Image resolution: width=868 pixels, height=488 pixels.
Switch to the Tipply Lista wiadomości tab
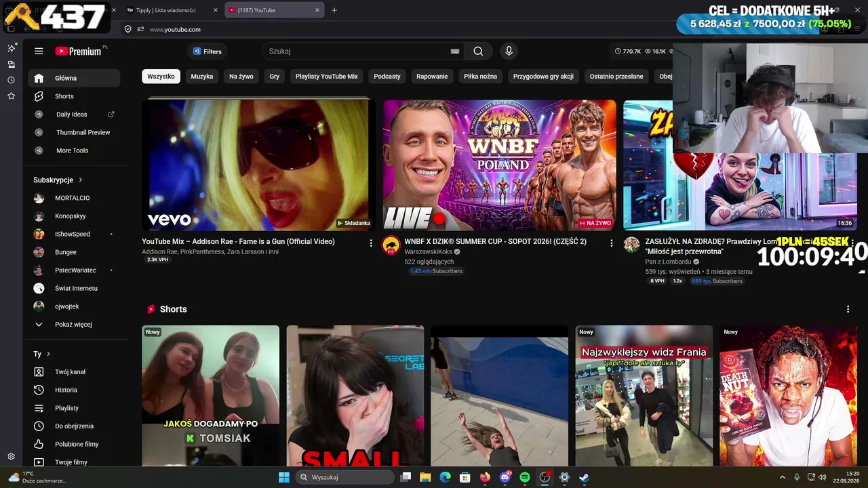point(165,10)
